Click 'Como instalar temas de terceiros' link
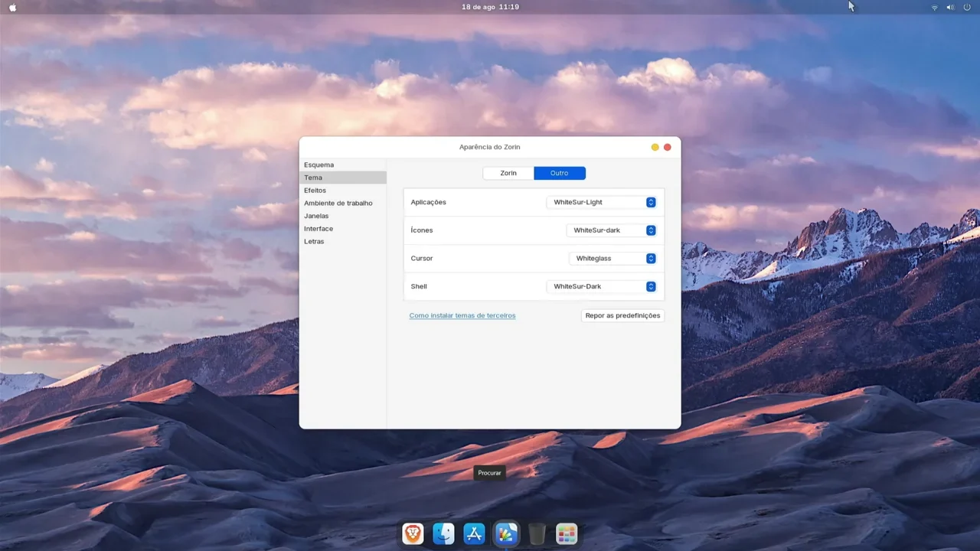Image resolution: width=980 pixels, height=551 pixels. coord(462,315)
